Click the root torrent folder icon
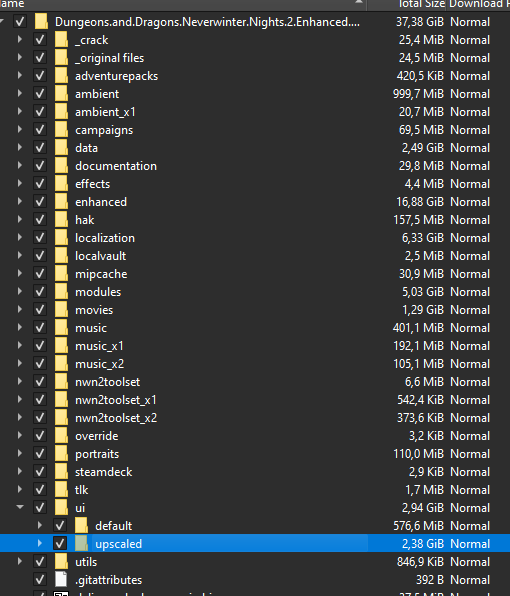510x596 pixels. [41, 22]
